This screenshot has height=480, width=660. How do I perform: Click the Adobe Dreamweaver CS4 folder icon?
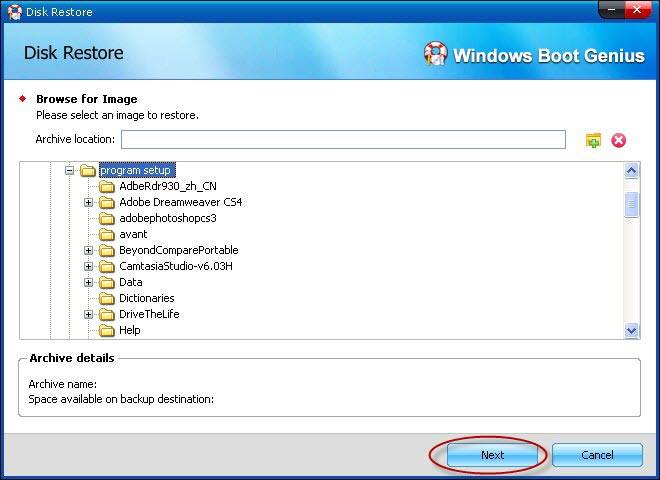pos(106,203)
